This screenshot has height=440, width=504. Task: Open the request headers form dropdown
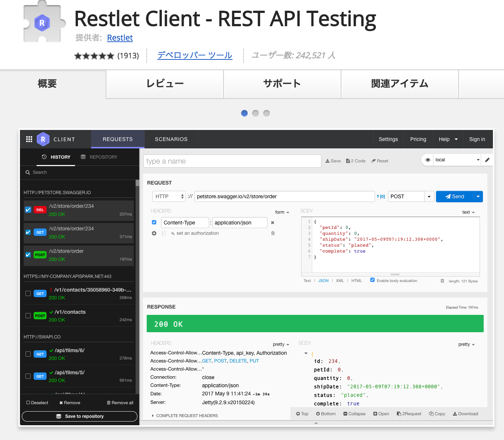[x=282, y=212]
